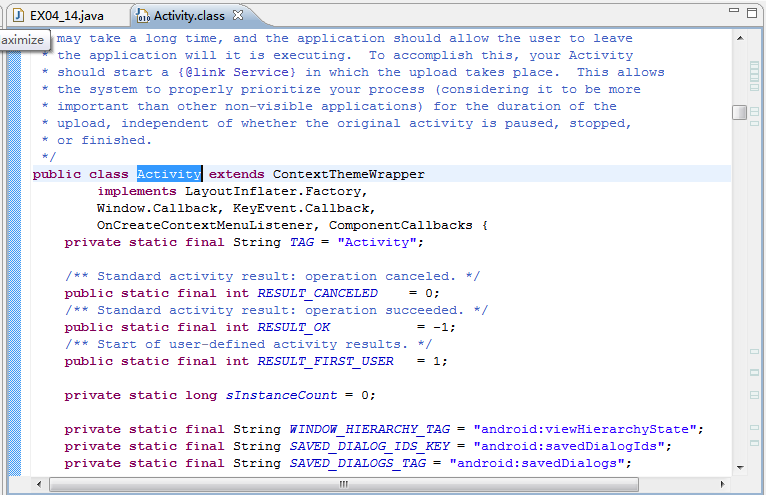Click the sInstanceCount variable name

tap(299, 395)
